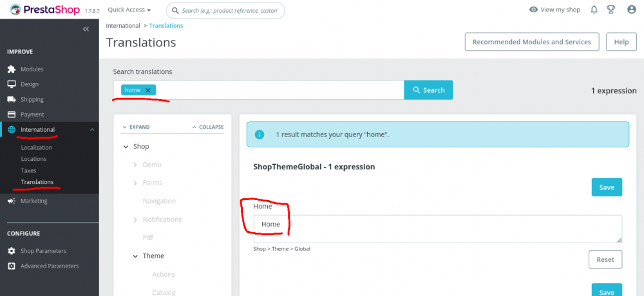Select Pdf in the tree
The height and width of the screenshot is (296, 644).
pyautogui.click(x=148, y=237)
